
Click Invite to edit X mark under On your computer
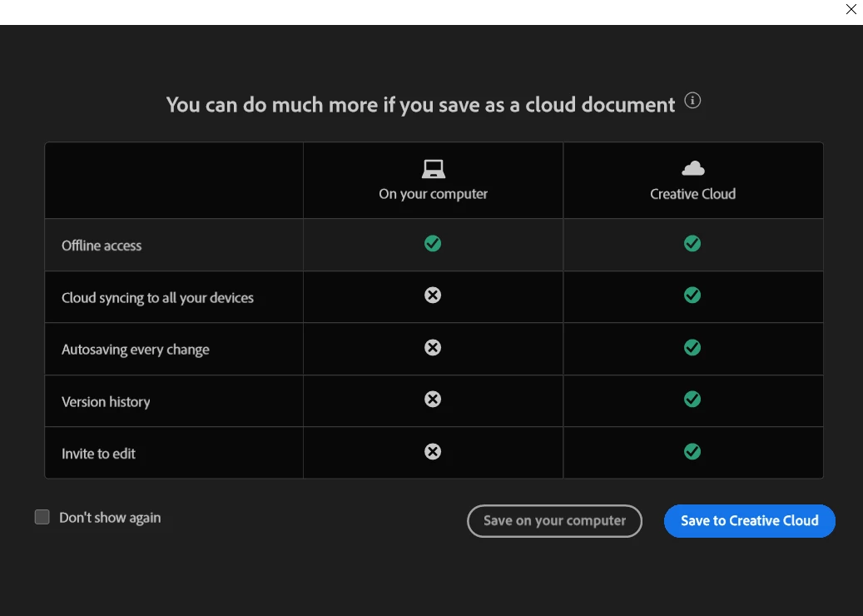tap(433, 452)
